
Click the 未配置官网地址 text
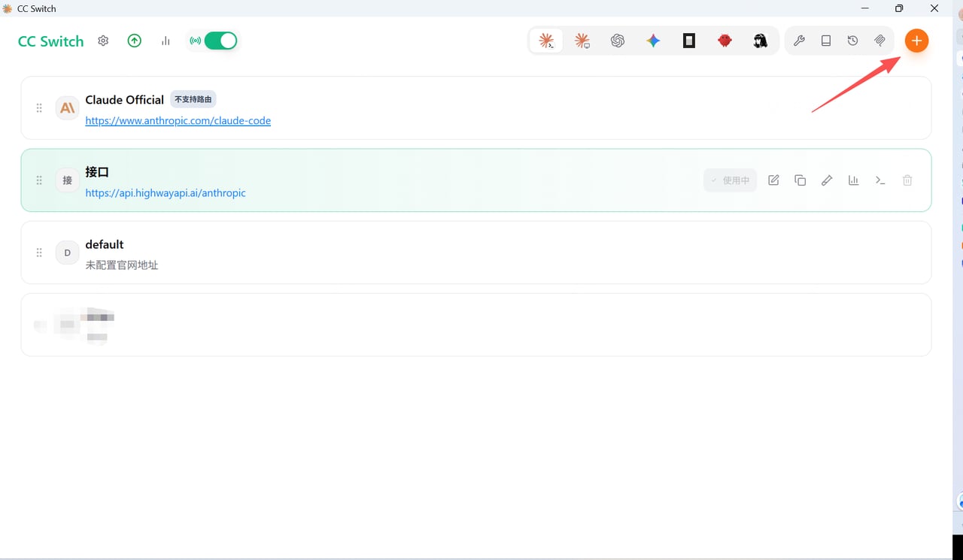tap(122, 265)
